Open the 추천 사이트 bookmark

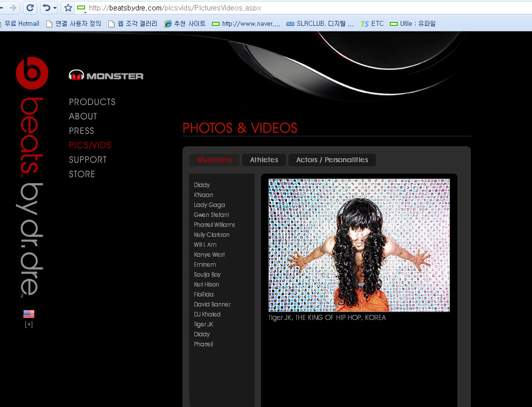click(185, 23)
